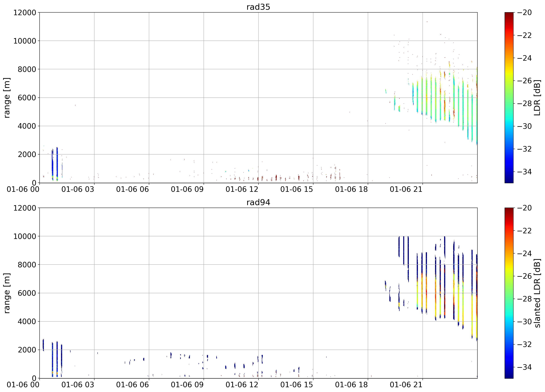This screenshot has height=392, width=545.
Task: Select the rad94 plot's range [m] axis label
Action: 7,293
